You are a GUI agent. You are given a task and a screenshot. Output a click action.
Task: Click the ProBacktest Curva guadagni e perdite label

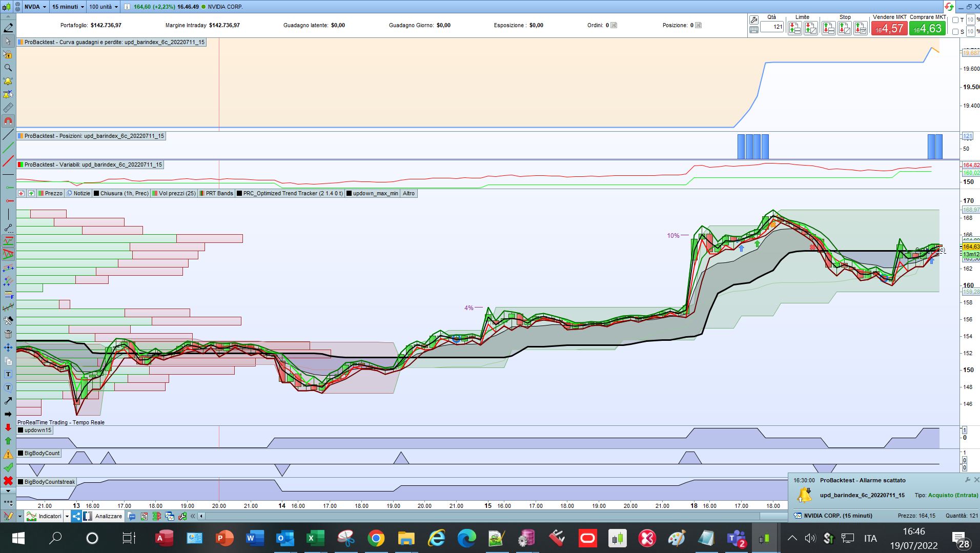[111, 42]
